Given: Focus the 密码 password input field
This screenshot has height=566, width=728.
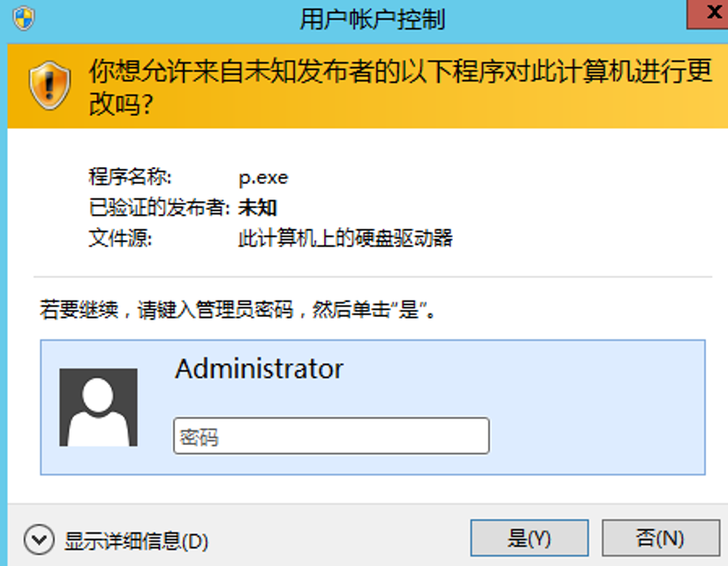Looking at the screenshot, I should tap(331, 436).
